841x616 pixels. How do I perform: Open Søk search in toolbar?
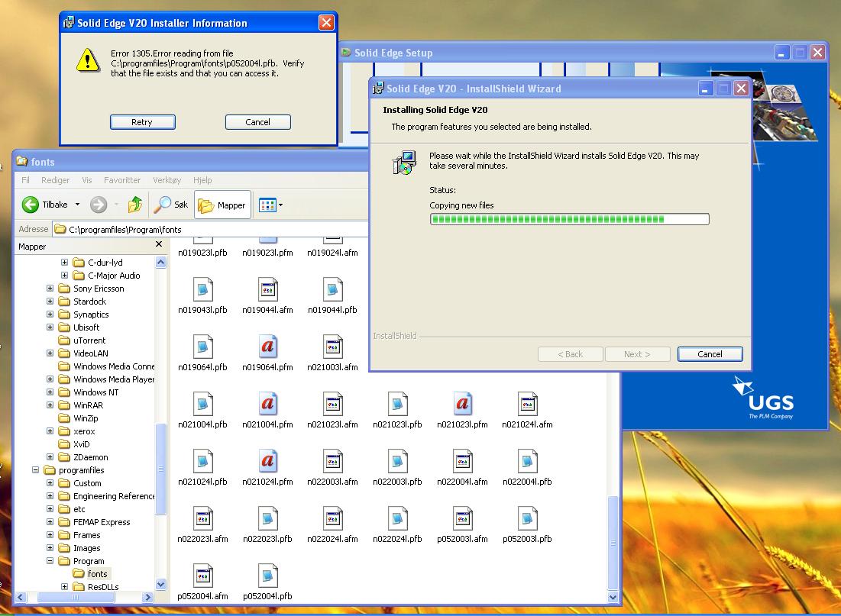click(x=171, y=205)
